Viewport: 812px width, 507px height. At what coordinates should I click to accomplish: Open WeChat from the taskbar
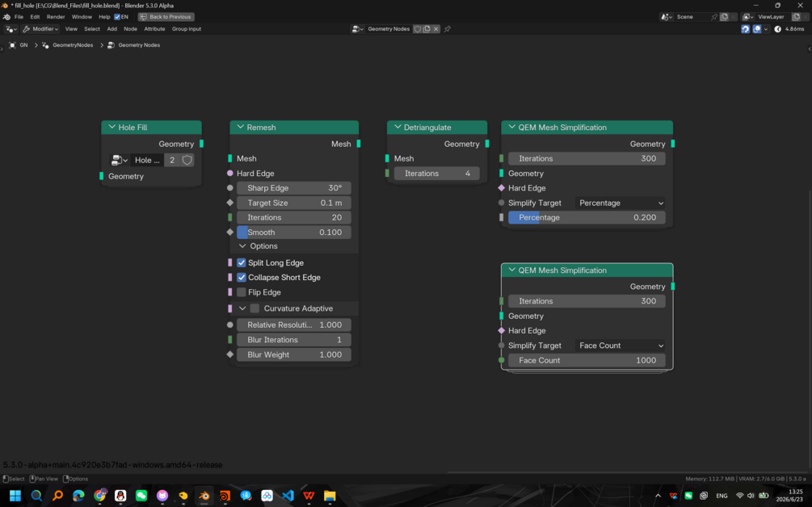141,496
